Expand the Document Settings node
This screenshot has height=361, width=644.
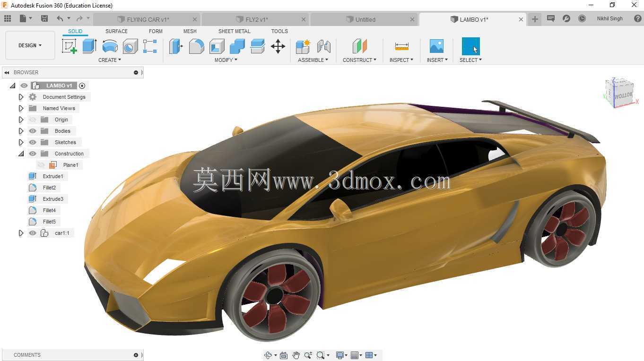[21, 97]
